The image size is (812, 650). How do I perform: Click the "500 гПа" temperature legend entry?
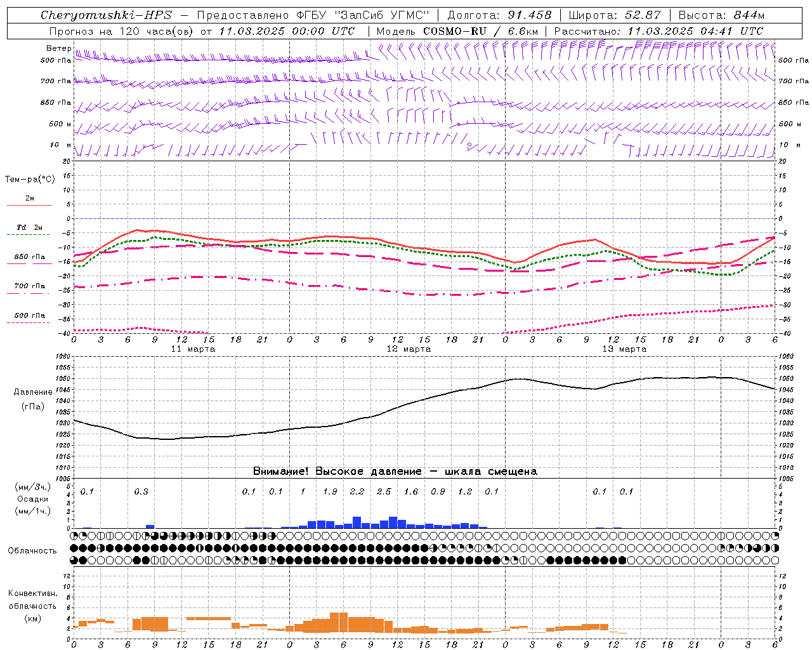click(29, 315)
